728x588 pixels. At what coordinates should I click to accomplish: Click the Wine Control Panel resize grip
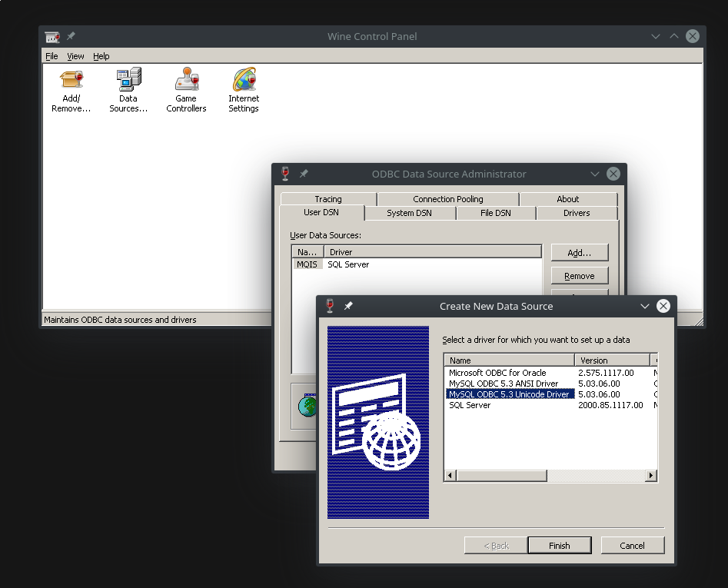coord(699,321)
